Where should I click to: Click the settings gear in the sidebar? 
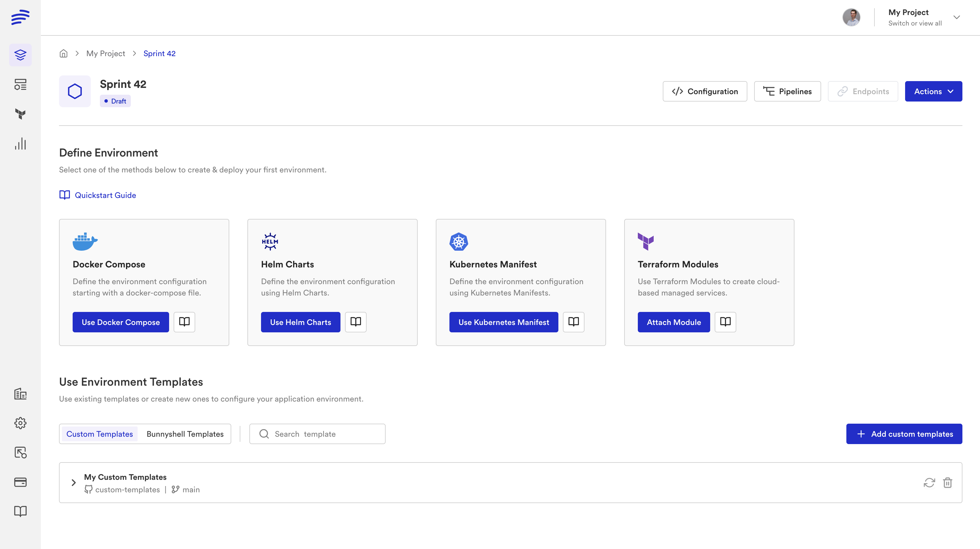tap(20, 423)
